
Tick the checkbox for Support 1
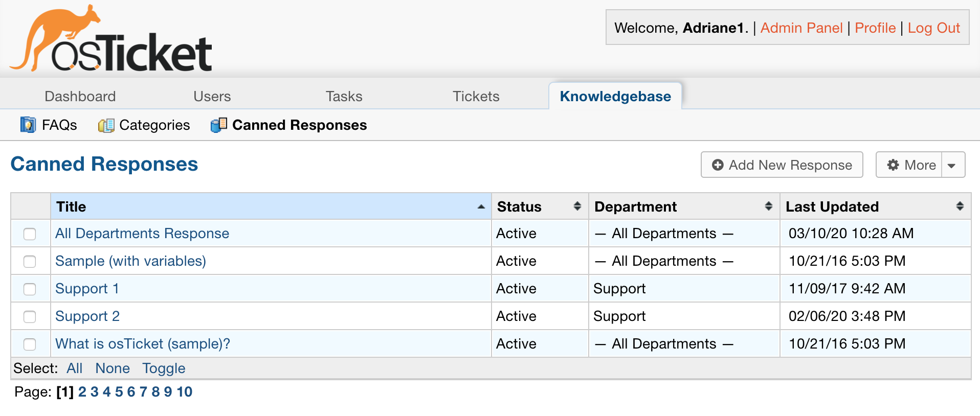coord(30,289)
